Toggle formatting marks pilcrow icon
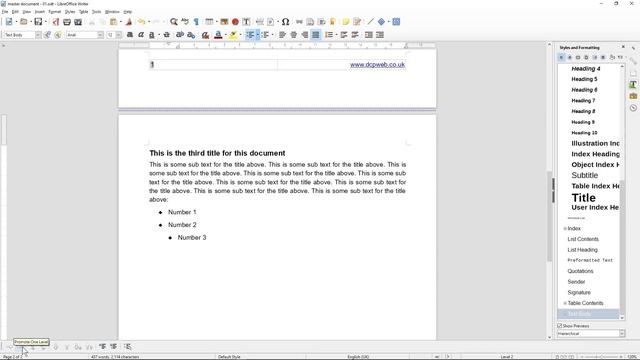The width and height of the screenshot is (640, 360). tap(196, 22)
